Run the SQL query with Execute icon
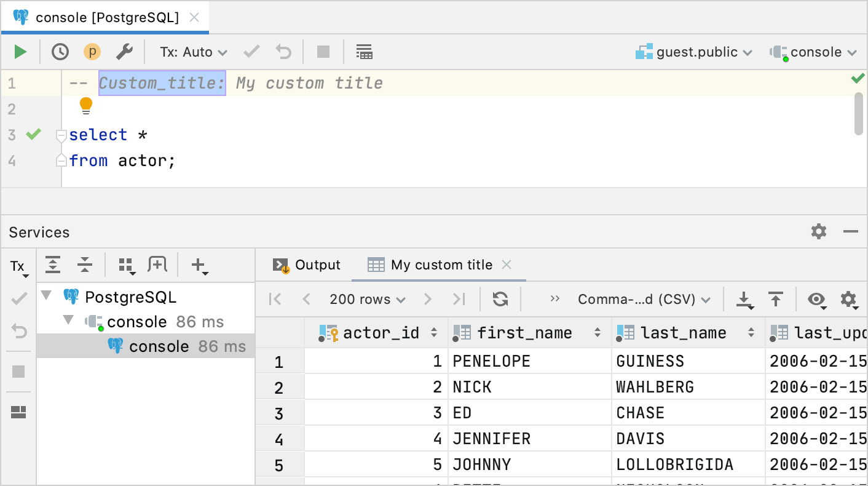 [19, 52]
